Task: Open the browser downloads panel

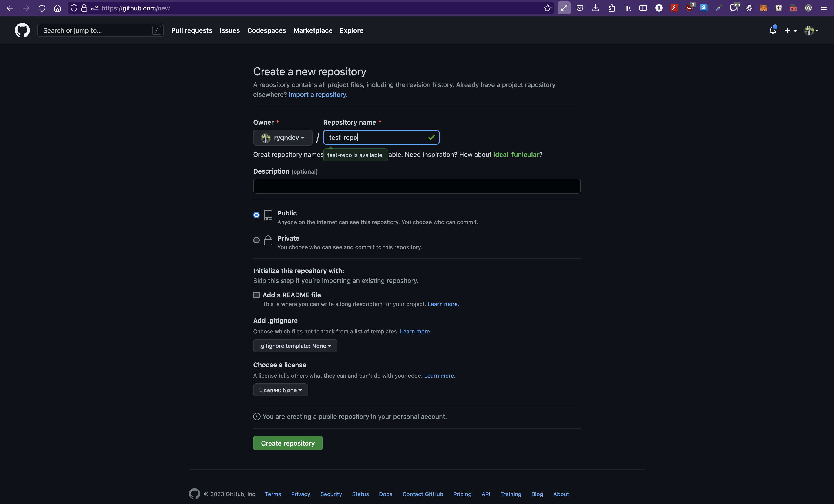Action: pos(595,8)
